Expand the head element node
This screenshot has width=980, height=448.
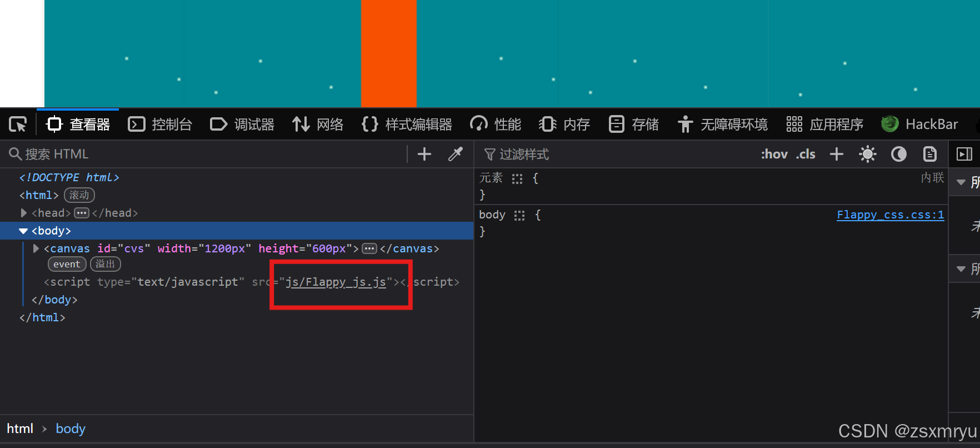point(24,213)
